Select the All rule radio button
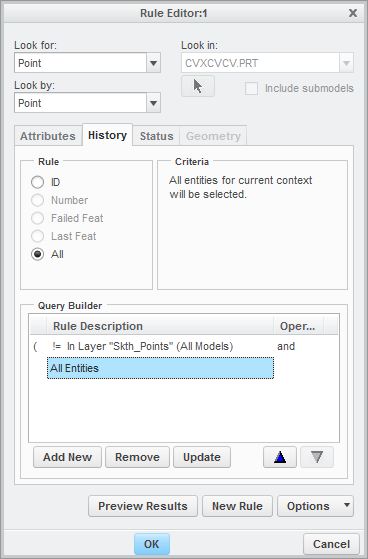The height and width of the screenshot is (559, 368). coord(37,254)
